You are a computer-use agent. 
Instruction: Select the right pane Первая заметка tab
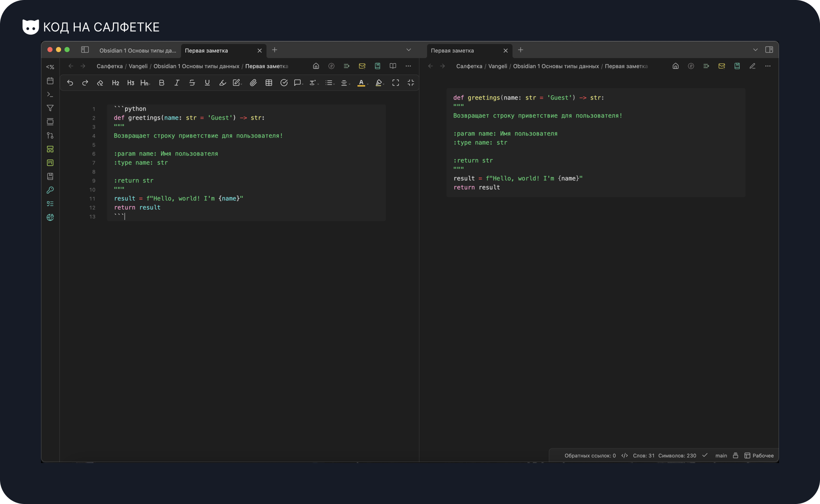(453, 50)
